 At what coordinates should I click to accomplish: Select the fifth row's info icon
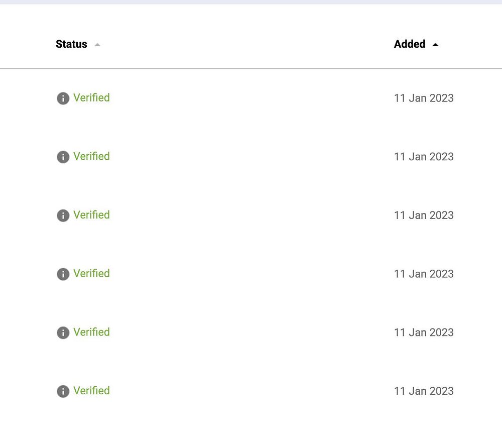pyautogui.click(x=63, y=333)
